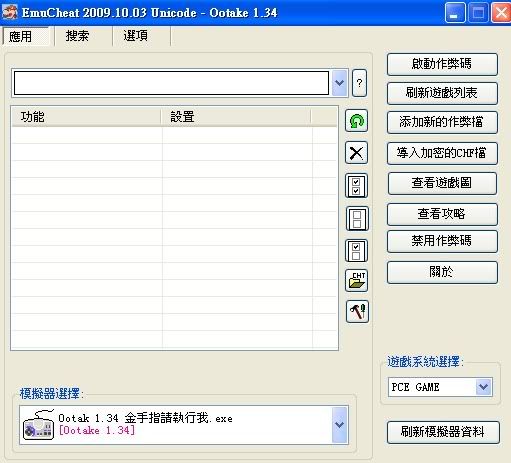This screenshot has height=463, width=511.
Task: Click the 啟動作弊碼 button
Action: (x=442, y=64)
